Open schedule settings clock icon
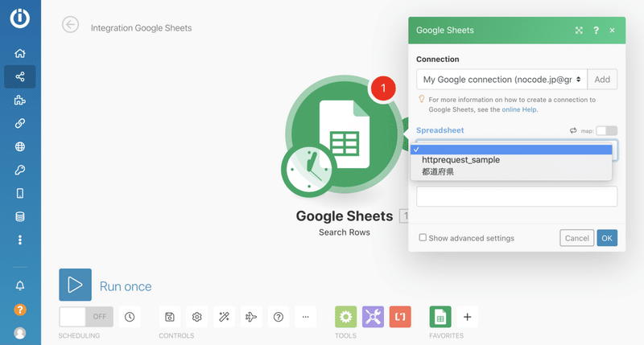This screenshot has height=345, width=644. (130, 317)
